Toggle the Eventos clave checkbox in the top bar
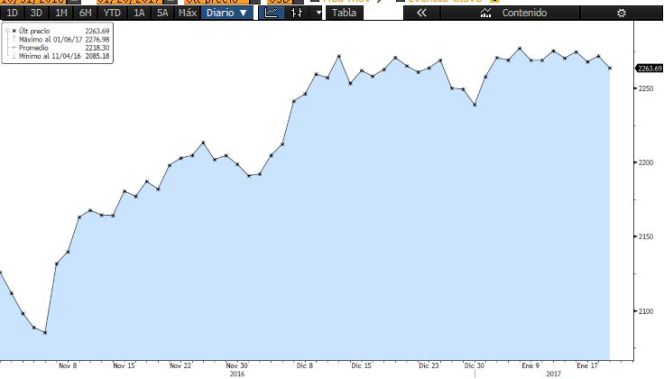 [400, 1]
